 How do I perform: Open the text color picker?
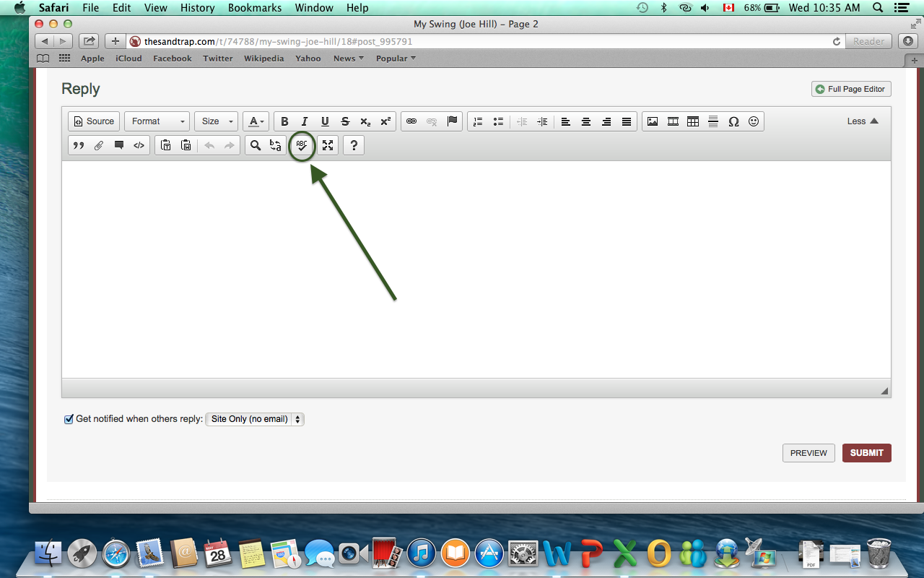click(x=256, y=121)
